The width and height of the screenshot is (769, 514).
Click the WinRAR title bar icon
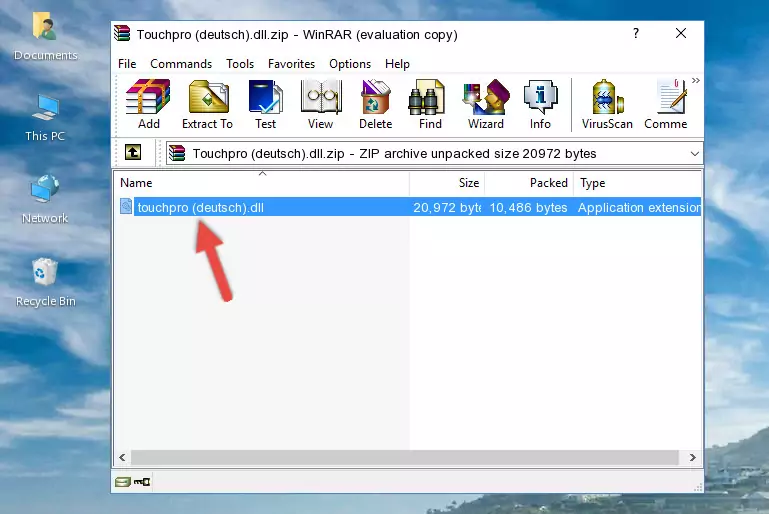point(122,34)
